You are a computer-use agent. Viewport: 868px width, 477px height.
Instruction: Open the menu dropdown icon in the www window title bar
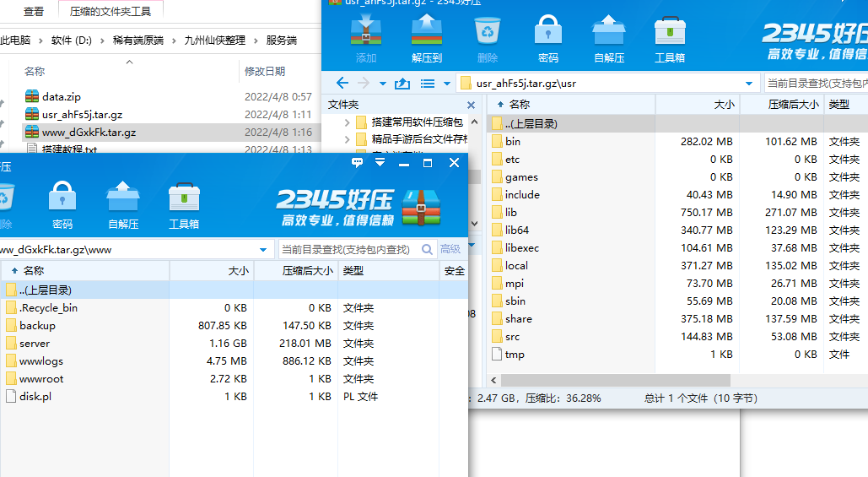point(380,162)
